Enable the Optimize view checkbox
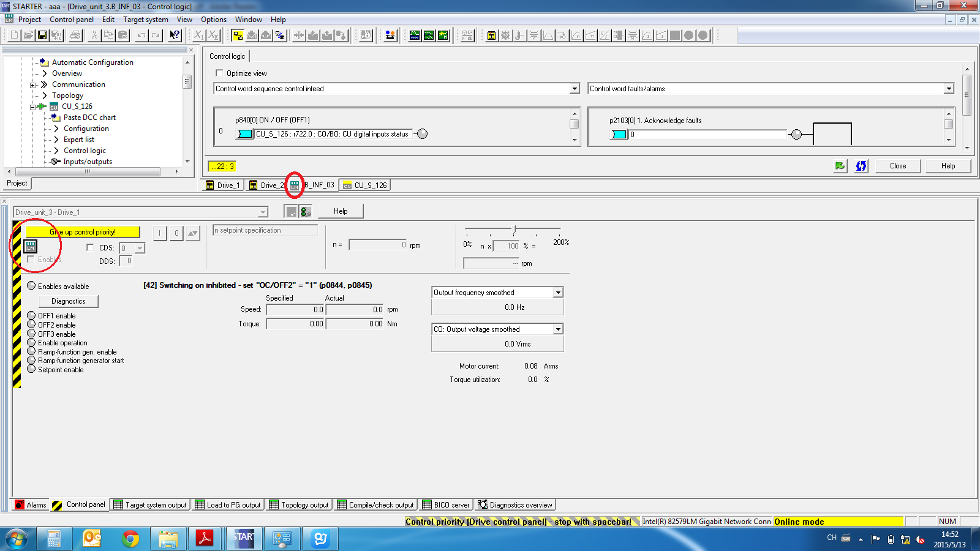The image size is (980, 551). pos(219,73)
